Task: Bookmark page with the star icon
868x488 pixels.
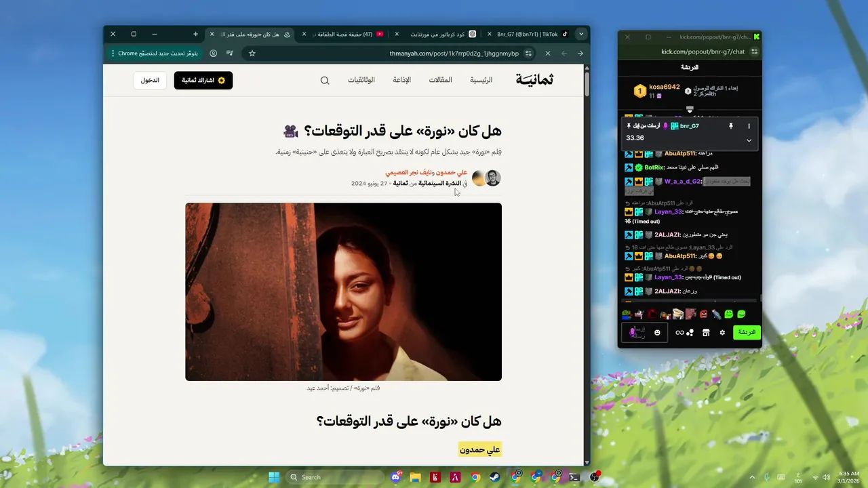Action: [252, 53]
